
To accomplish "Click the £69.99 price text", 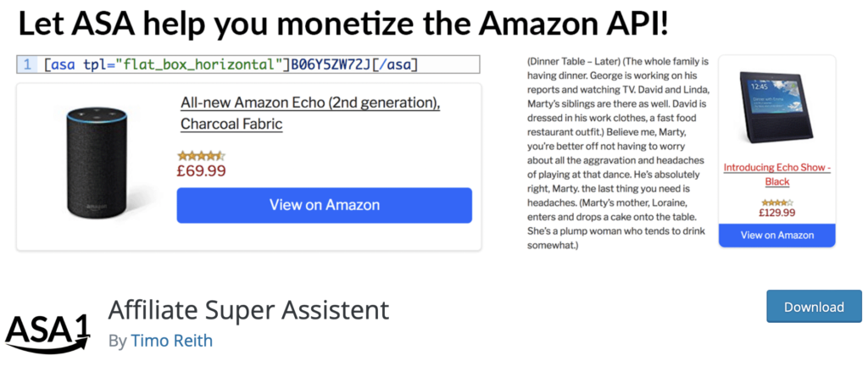I will click(x=201, y=170).
